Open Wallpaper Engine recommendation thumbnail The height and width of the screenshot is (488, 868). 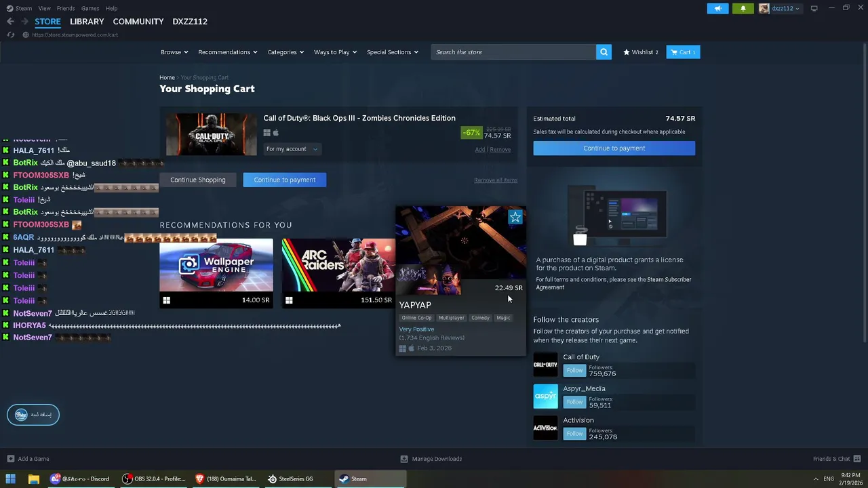[x=216, y=265]
